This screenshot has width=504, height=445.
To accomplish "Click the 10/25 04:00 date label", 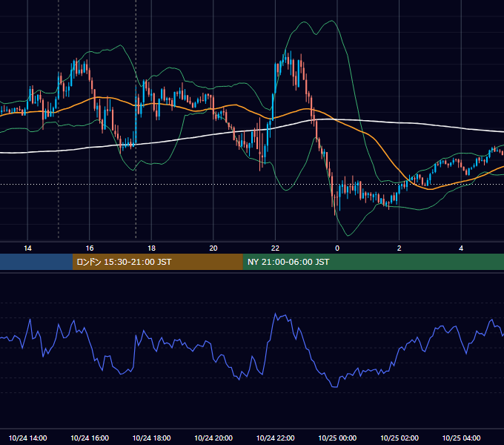I will 461,438.
